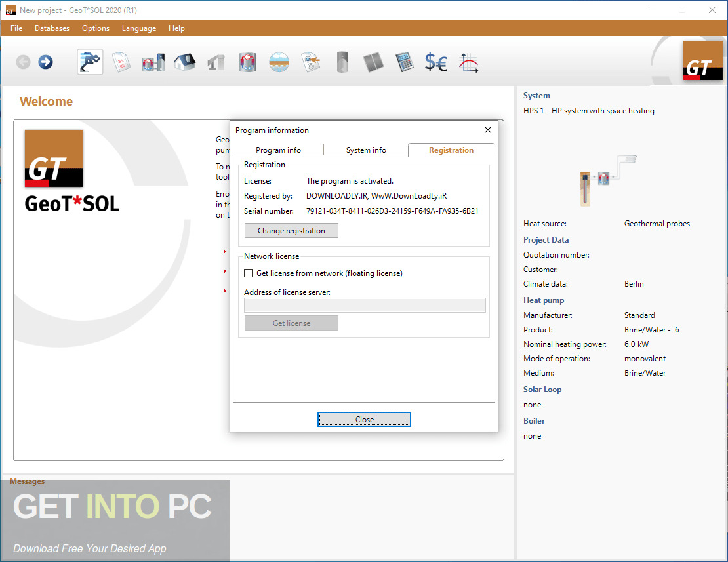
Task: Click the monovalent mode of operation value
Action: [645, 359]
